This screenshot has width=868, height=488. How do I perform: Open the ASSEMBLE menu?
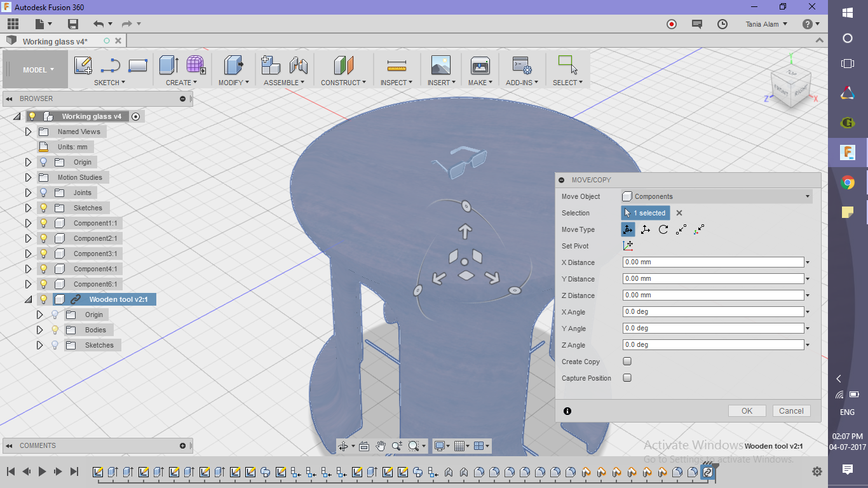point(284,83)
